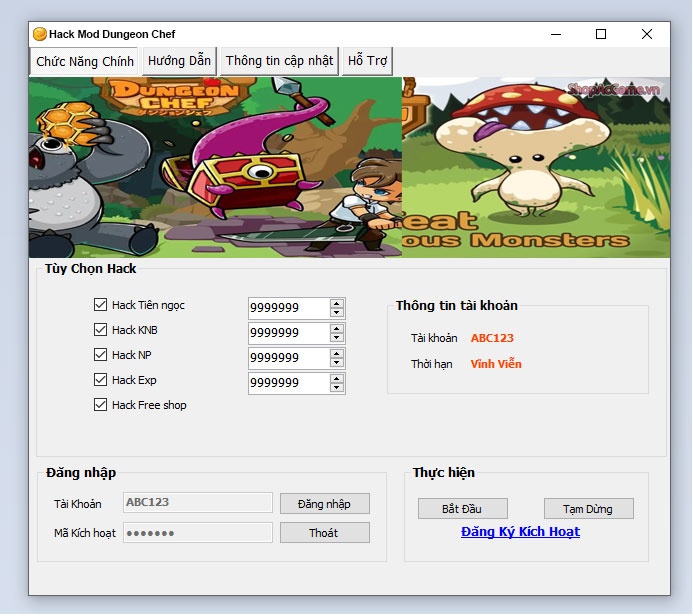Screen dimensions: 693x616
Task: Click the Vĩnh Viễn expiry text
Action: (x=496, y=364)
